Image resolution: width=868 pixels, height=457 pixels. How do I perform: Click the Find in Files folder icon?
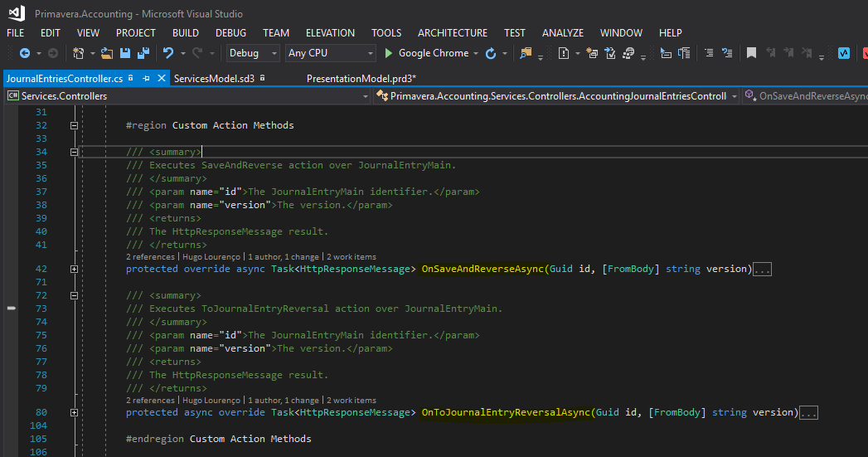(526, 53)
